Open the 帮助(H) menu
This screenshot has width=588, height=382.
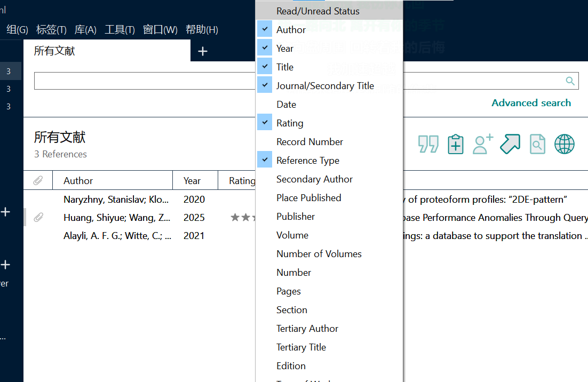(202, 30)
